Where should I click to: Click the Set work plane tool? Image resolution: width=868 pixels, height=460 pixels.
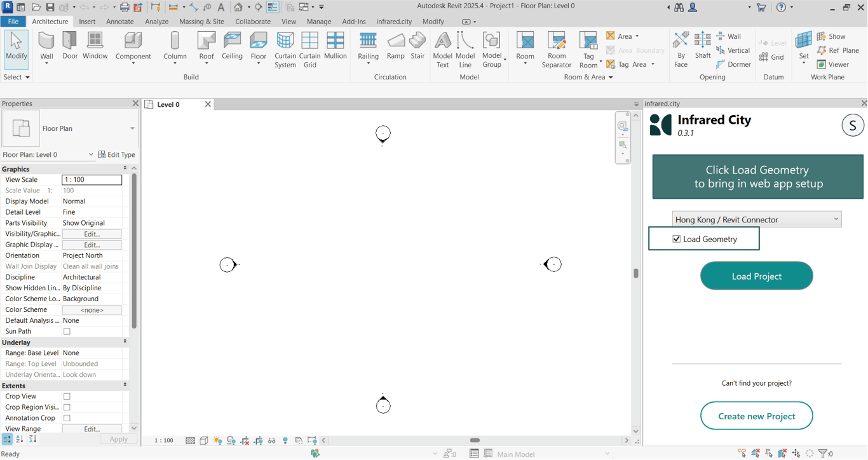pyautogui.click(x=804, y=47)
